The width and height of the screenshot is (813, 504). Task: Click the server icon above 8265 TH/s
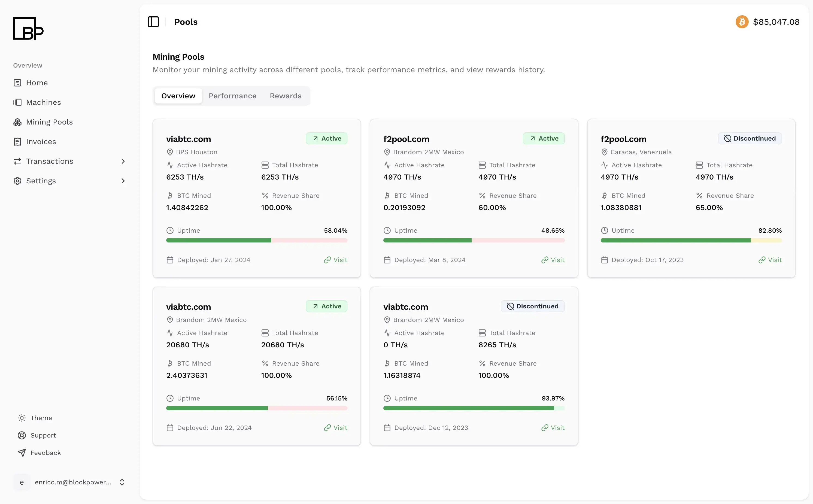482,333
